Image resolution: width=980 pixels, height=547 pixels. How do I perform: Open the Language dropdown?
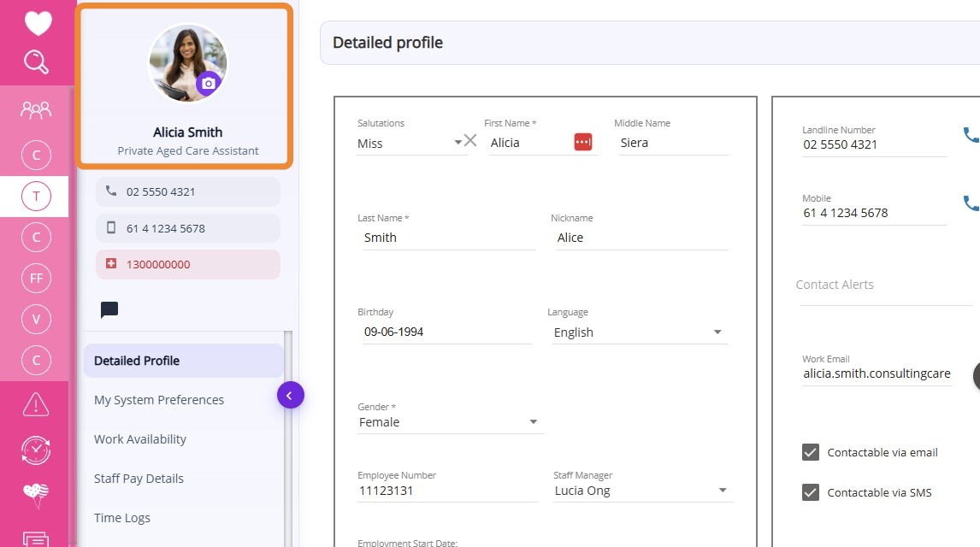717,332
